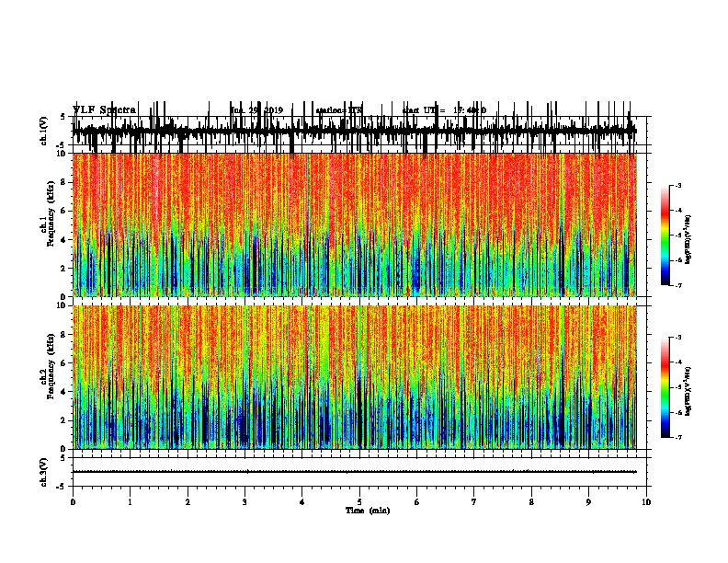Click the ch.1 spectrogram color scale bar
The image size is (728, 563).
665,236
